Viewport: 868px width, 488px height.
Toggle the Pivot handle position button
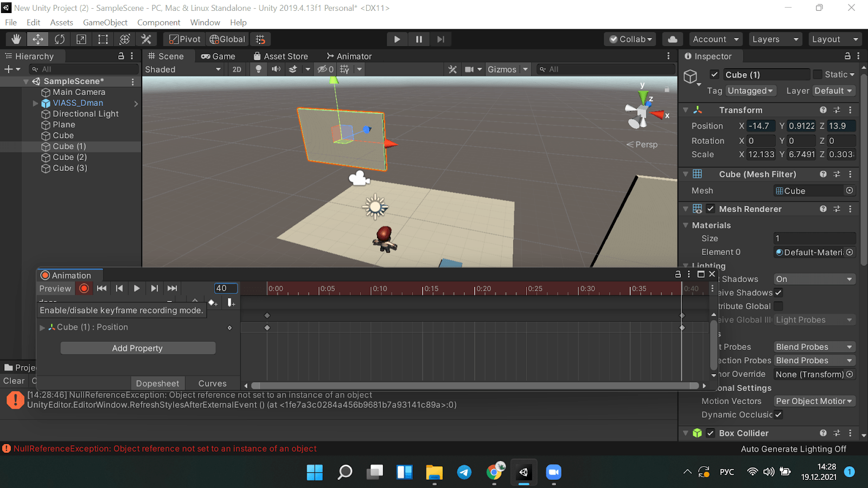pyautogui.click(x=184, y=39)
